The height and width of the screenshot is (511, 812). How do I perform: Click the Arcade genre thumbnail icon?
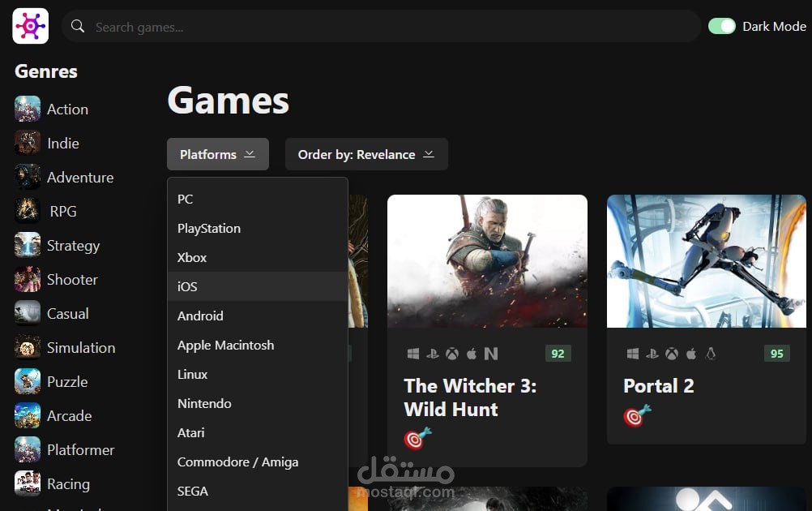pyautogui.click(x=28, y=415)
